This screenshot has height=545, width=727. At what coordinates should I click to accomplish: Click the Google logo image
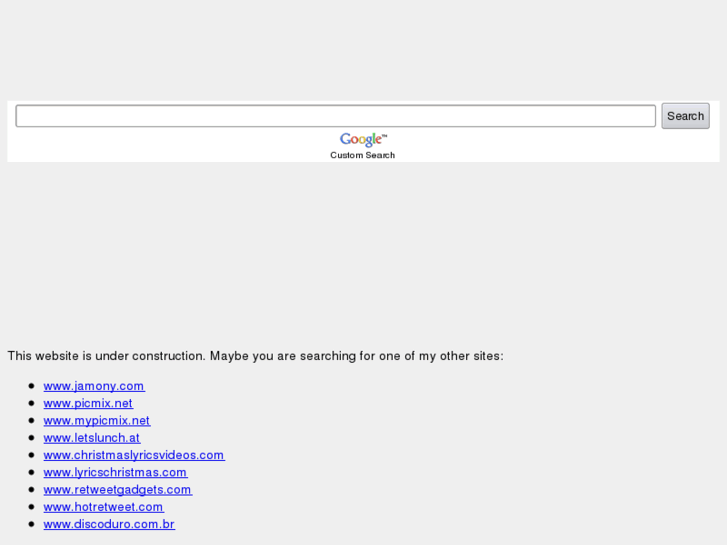(x=362, y=140)
